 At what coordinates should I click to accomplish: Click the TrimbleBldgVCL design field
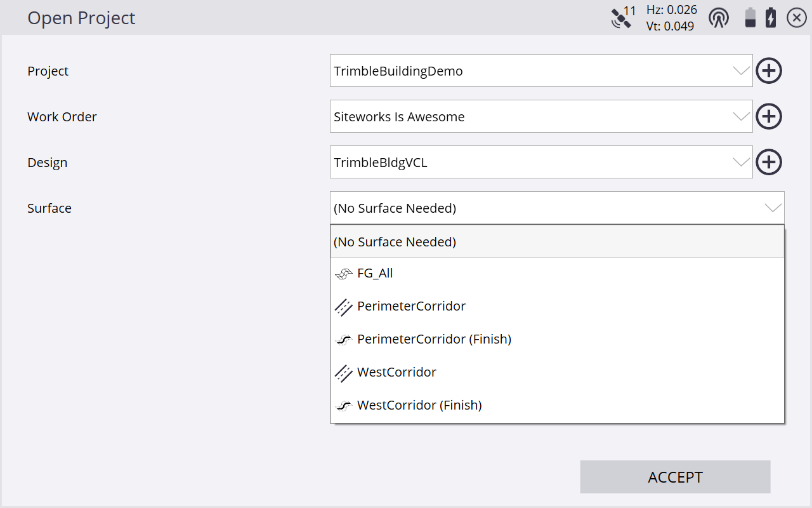click(x=541, y=162)
